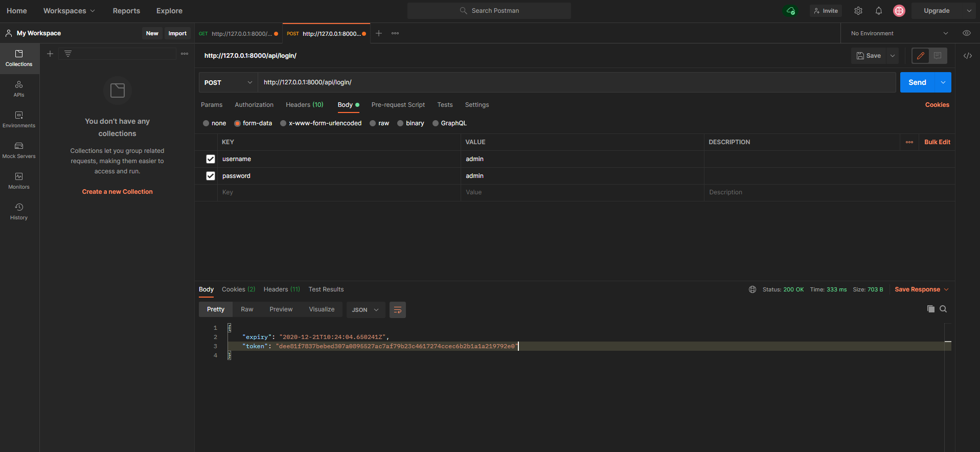Open the Monitors sidebar panel
980x452 pixels.
point(19,181)
